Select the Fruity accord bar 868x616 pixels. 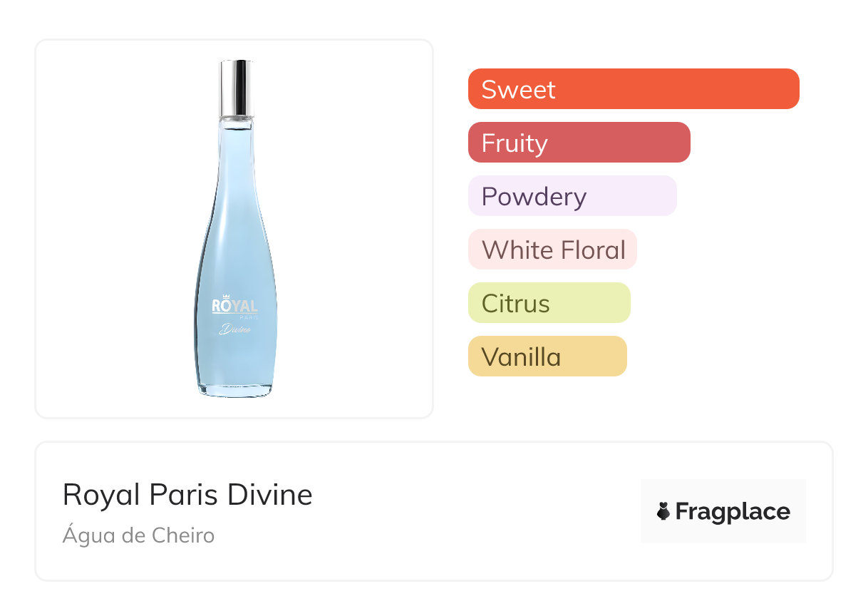tap(579, 143)
